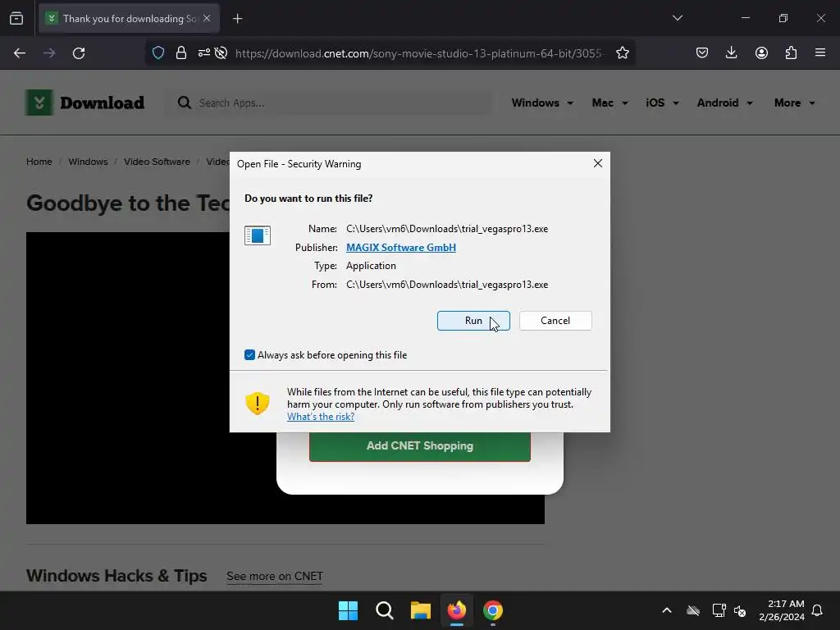The image size is (840, 630).
Task: Click the autoplay blocked icon in address bar
Action: [x=221, y=53]
